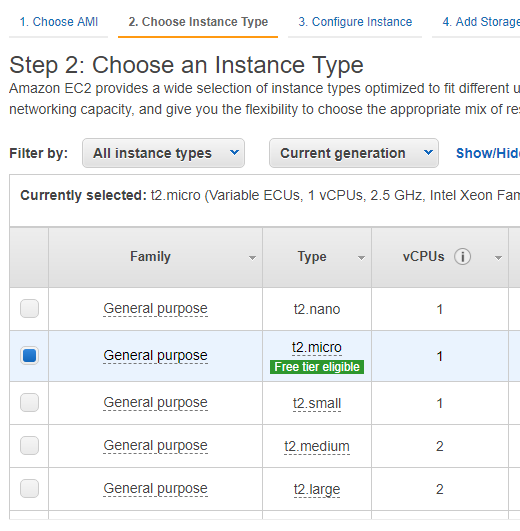Click the vCPUs info icon
The height and width of the screenshot is (531, 520).
[x=462, y=257]
